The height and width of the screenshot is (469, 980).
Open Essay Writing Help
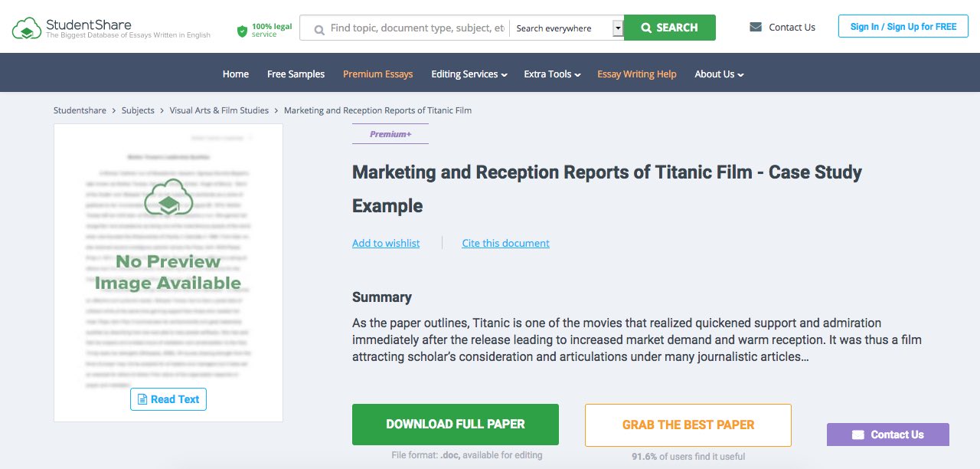click(x=637, y=74)
